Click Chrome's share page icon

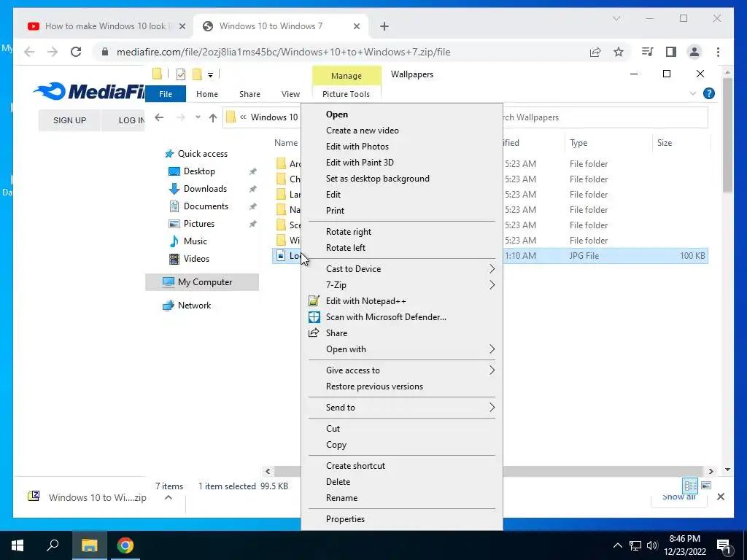[595, 52]
